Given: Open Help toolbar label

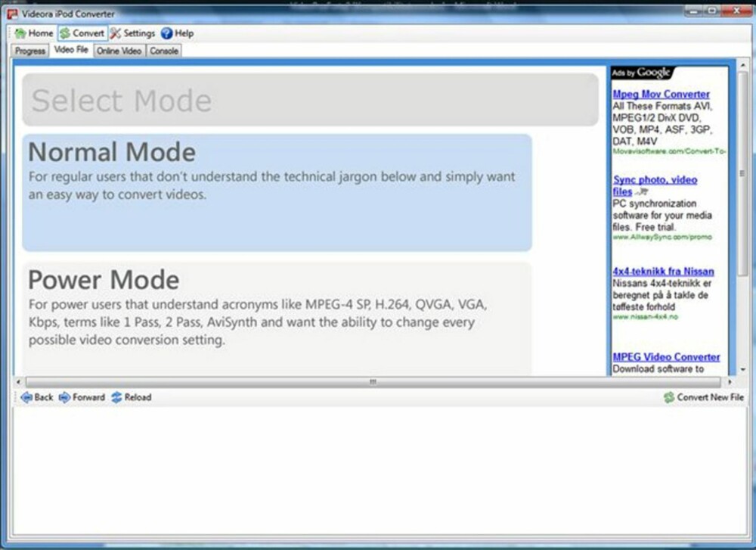Looking at the screenshot, I should (x=184, y=33).
